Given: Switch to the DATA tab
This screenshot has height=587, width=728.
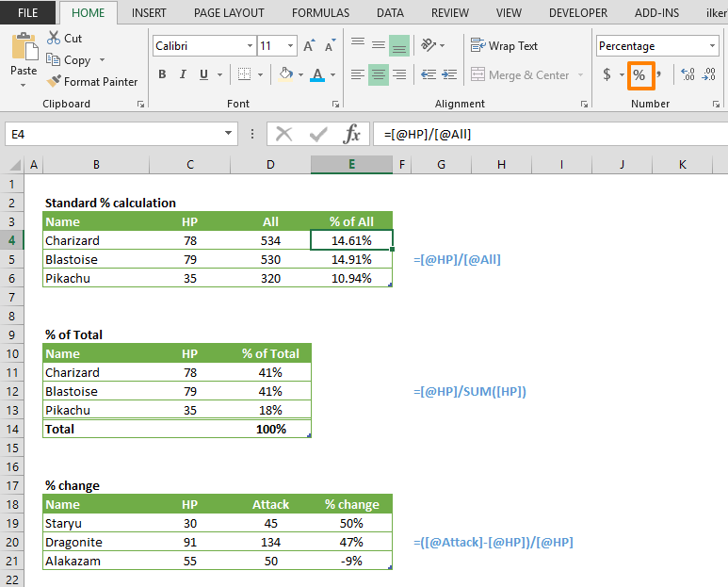Looking at the screenshot, I should (390, 12).
